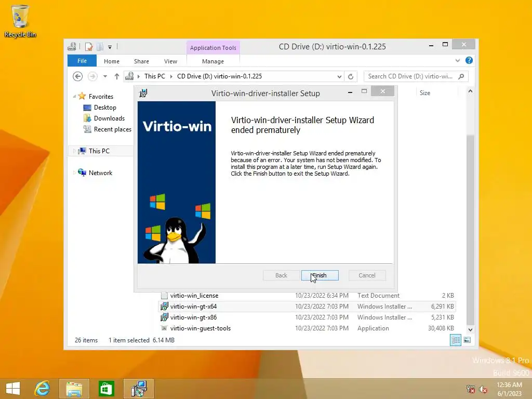Click the virtio-win_license document icon
The height and width of the screenshot is (399, 532).
[x=164, y=296]
